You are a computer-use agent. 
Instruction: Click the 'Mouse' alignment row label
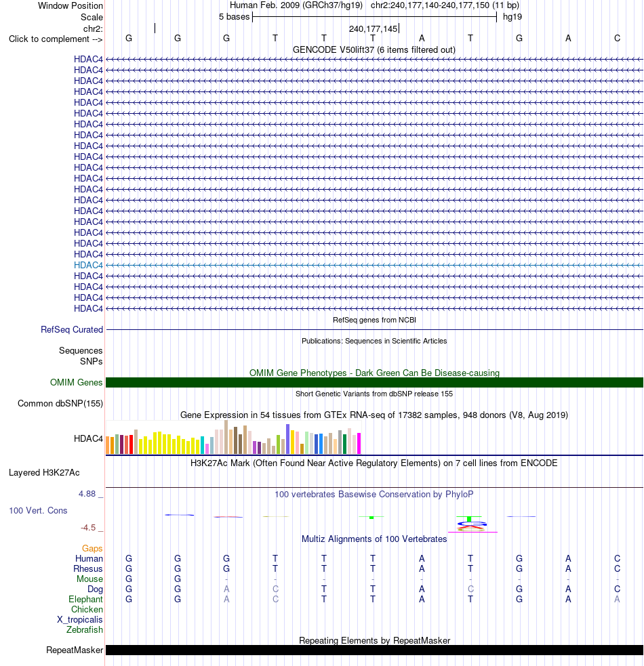click(89, 579)
